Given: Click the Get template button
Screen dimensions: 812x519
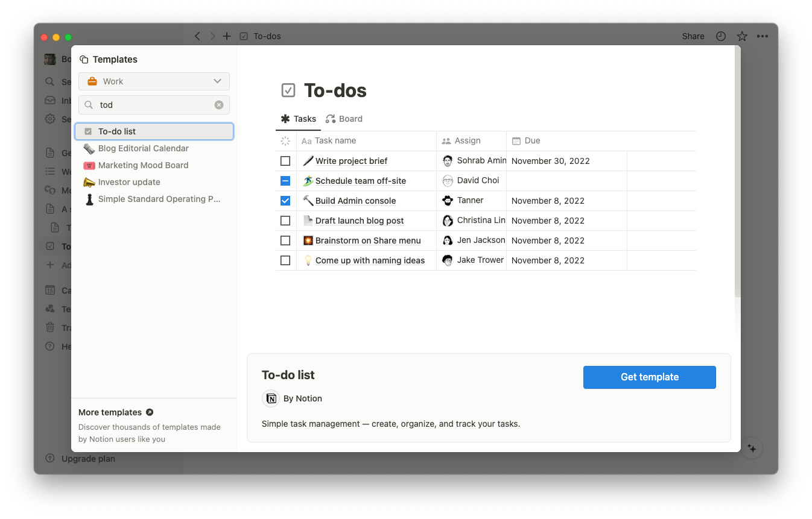Looking at the screenshot, I should coord(649,377).
